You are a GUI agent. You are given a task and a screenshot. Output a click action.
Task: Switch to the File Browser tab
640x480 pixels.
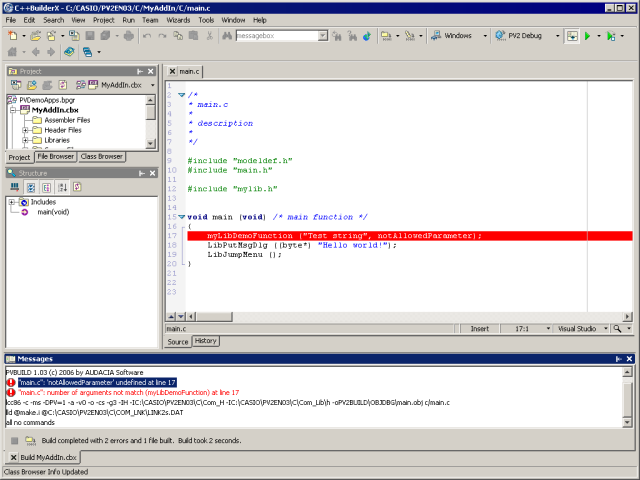pyautogui.click(x=56, y=157)
